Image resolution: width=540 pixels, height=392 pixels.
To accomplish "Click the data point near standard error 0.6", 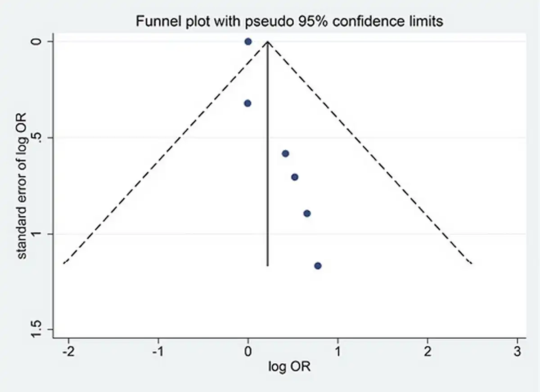I will [285, 153].
